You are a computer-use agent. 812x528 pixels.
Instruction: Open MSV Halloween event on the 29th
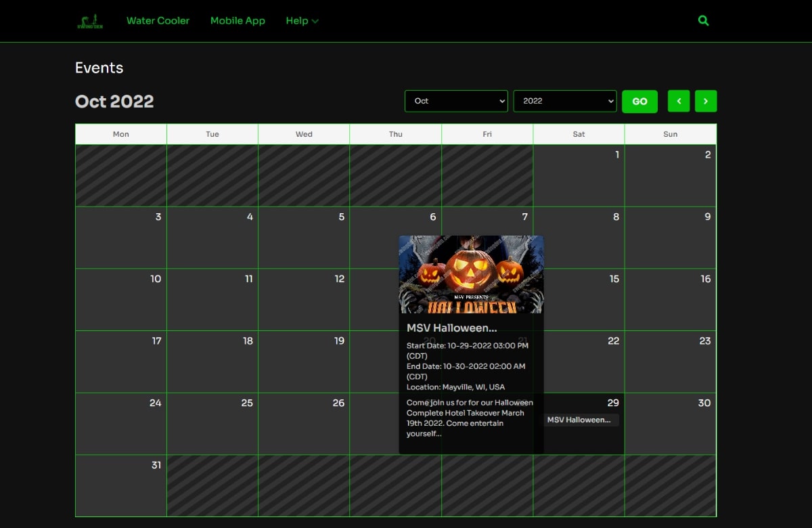pos(581,420)
